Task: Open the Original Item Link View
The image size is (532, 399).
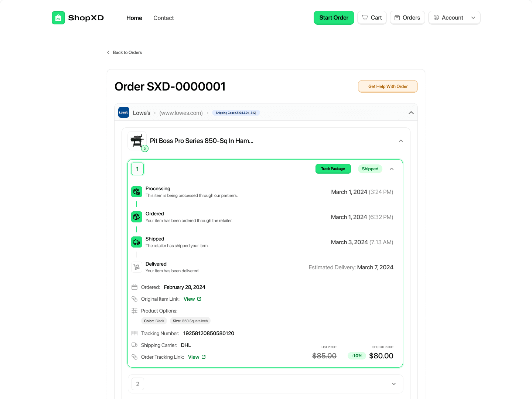Action: [x=192, y=299]
